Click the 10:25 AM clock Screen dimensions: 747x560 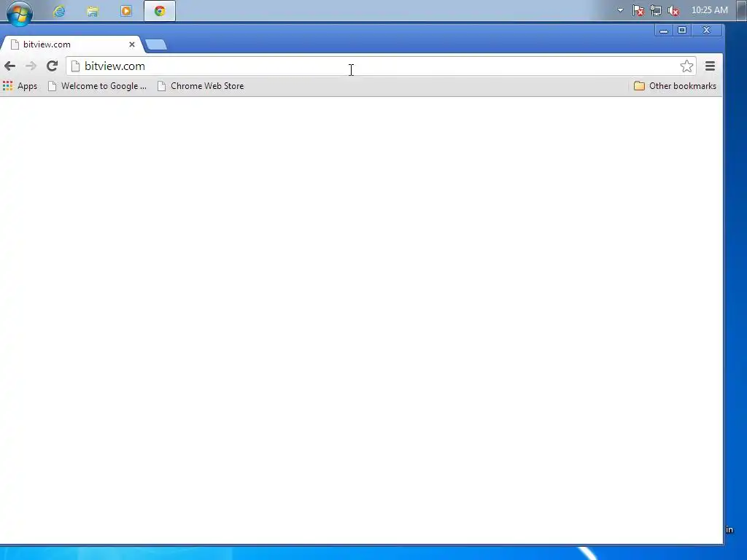[709, 10]
